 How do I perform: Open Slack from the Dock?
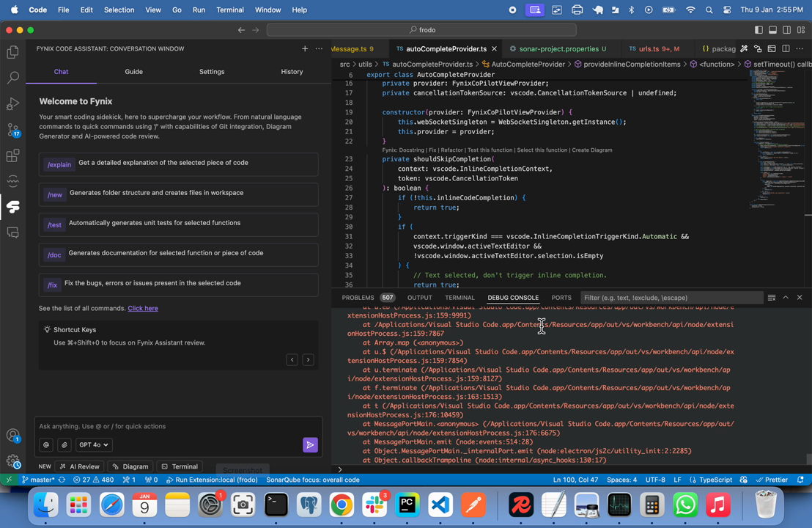tap(374, 505)
